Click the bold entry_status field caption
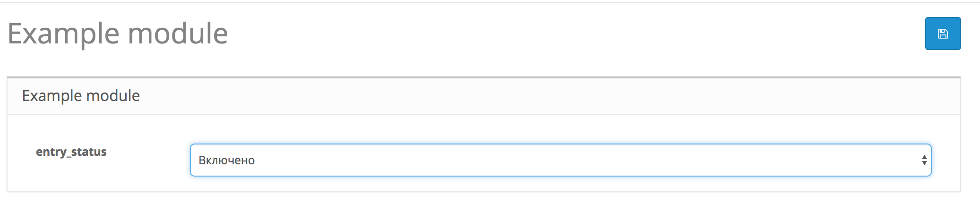Screen dimensions: 980x220 (71, 152)
